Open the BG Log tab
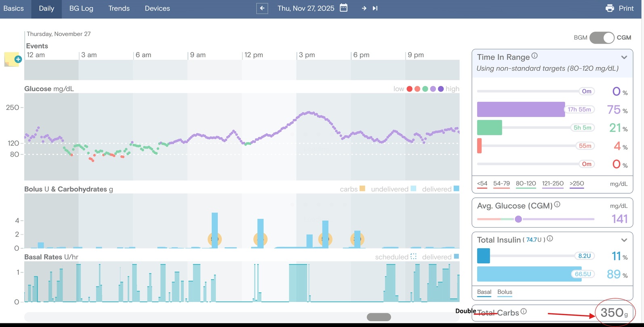This screenshot has height=327, width=644. (x=81, y=8)
